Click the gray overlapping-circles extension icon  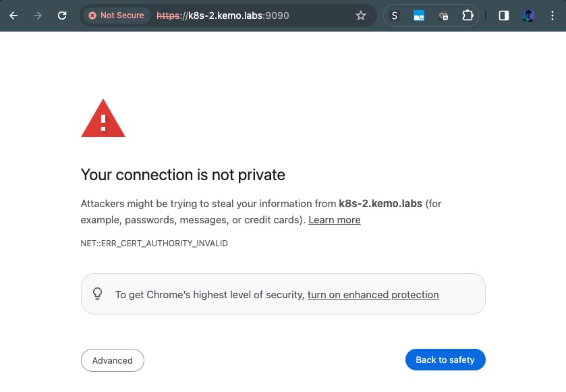tap(443, 16)
